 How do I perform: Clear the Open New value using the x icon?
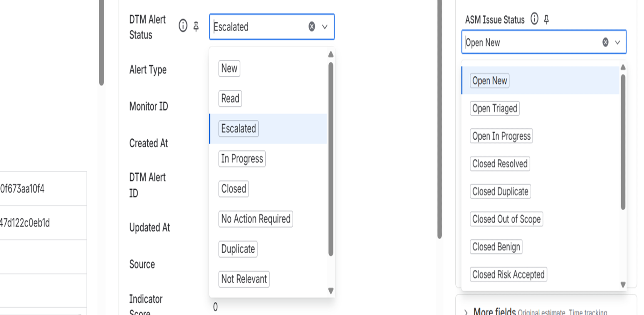coord(605,42)
